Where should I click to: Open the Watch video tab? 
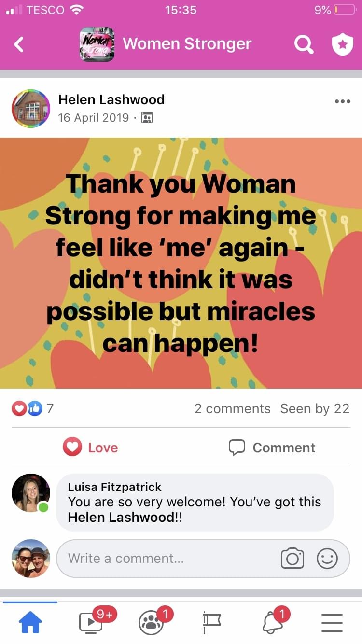tap(91, 623)
